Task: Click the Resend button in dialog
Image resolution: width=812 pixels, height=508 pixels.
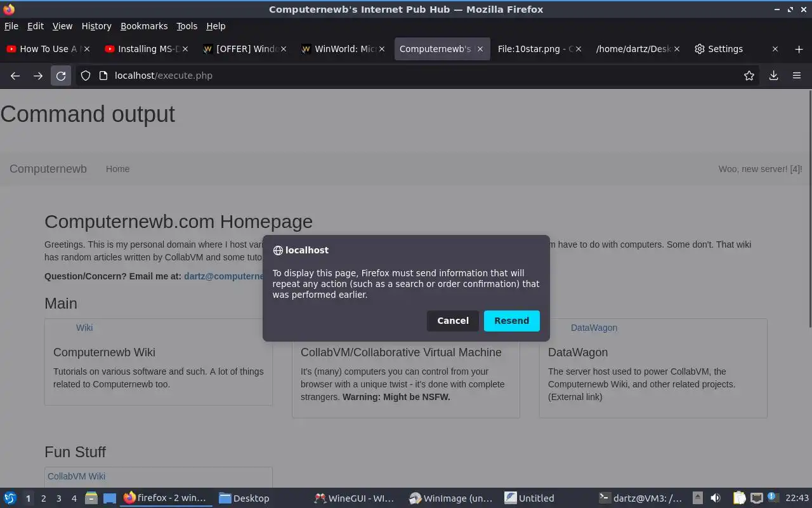Action: (511, 321)
